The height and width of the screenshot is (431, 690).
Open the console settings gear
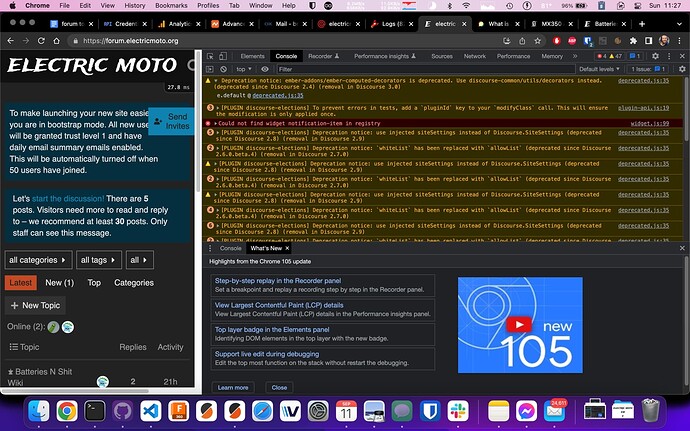tap(682, 69)
